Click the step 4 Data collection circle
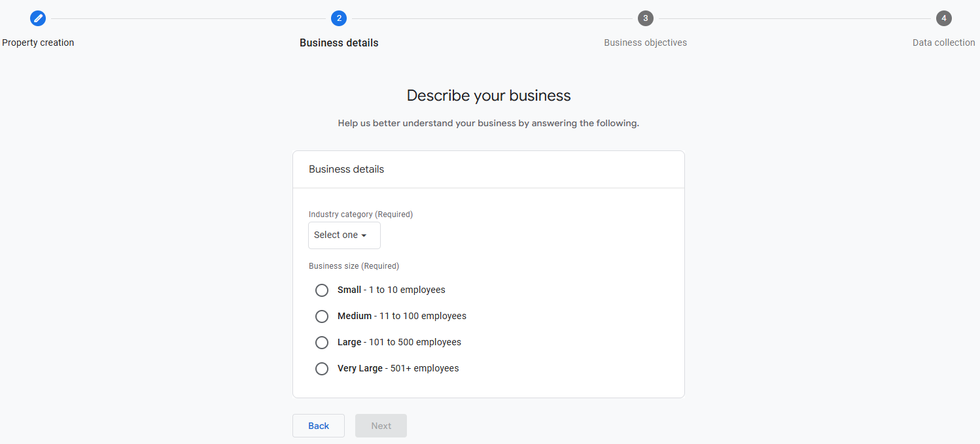 pyautogui.click(x=944, y=18)
